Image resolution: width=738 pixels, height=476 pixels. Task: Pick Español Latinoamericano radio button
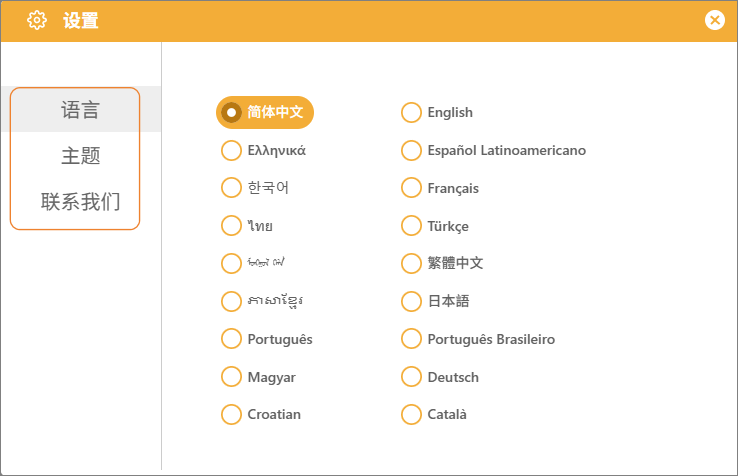tap(411, 150)
